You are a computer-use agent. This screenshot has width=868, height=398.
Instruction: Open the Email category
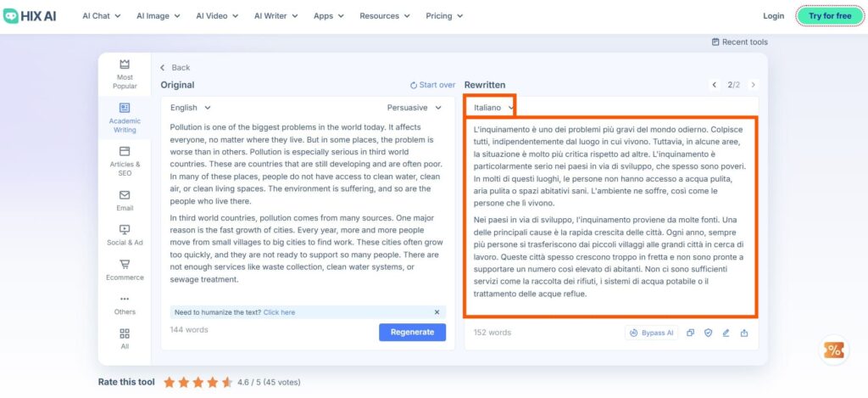click(125, 200)
